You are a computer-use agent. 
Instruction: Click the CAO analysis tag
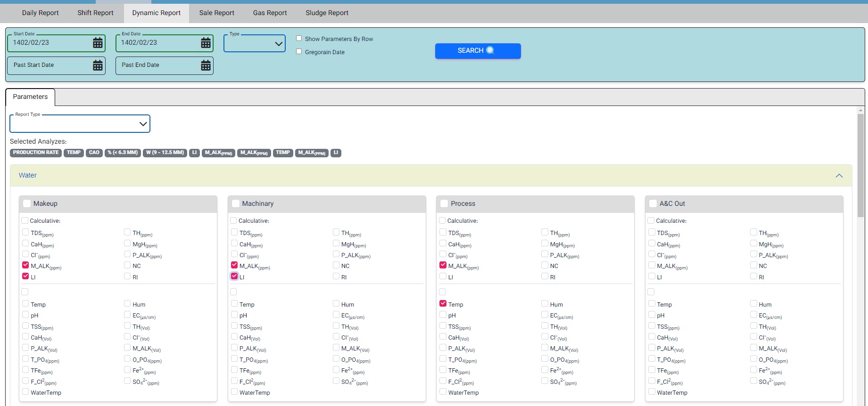pos(94,153)
